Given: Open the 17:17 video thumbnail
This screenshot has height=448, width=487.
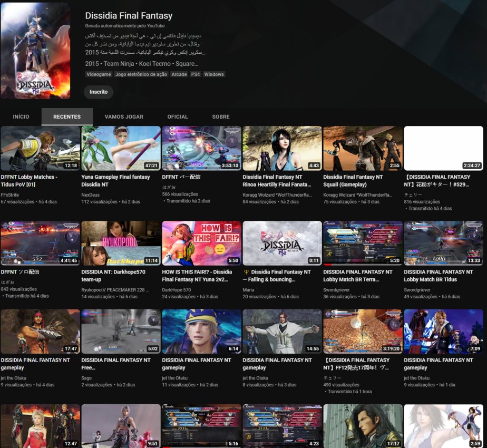Looking at the screenshot, I should (363, 426).
